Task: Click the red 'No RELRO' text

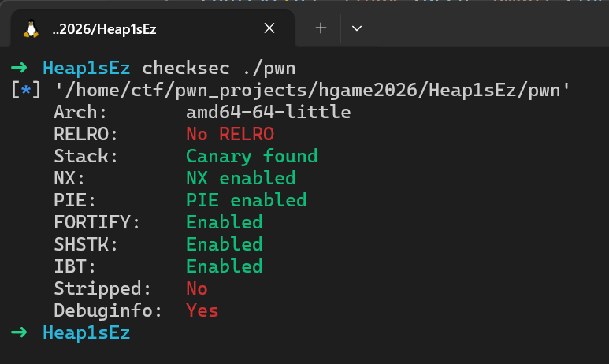Action: pos(230,133)
